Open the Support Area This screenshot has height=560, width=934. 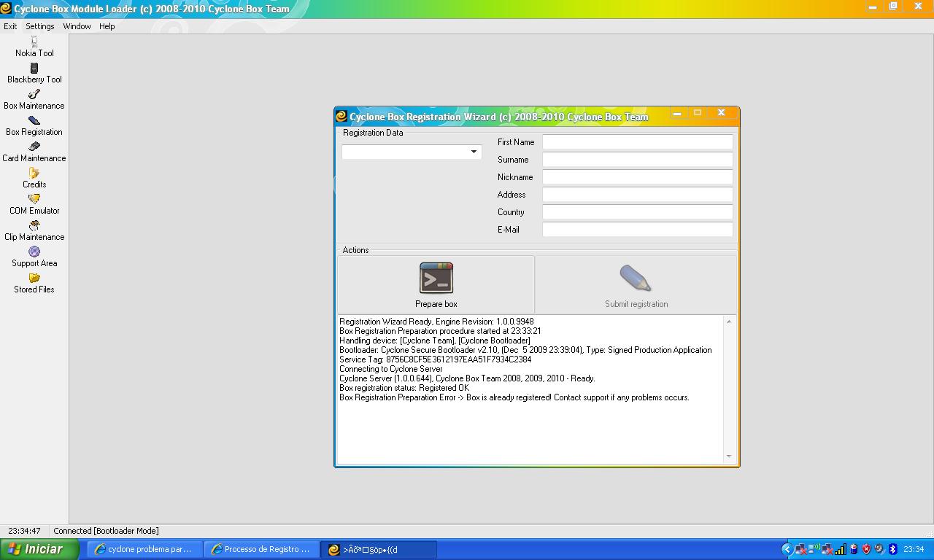pos(34,257)
